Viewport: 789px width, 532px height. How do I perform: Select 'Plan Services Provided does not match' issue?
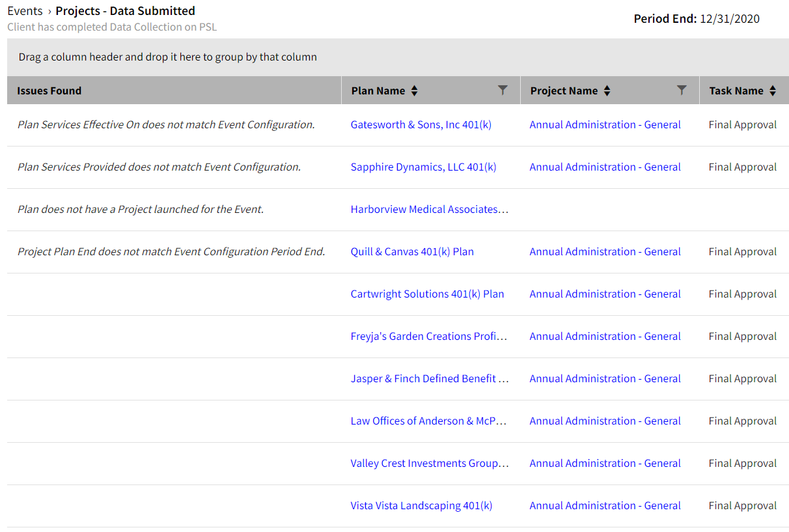pyautogui.click(x=159, y=167)
